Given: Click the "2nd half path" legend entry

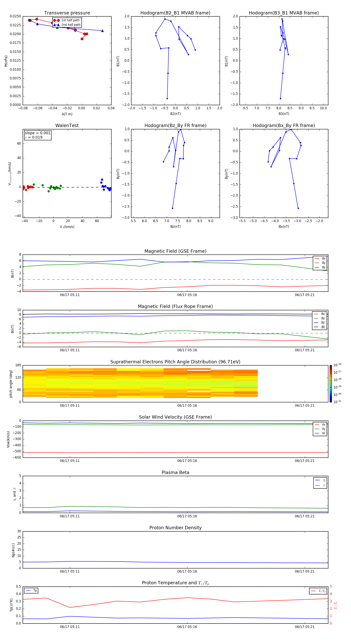Looking at the screenshot, I should point(67,25).
